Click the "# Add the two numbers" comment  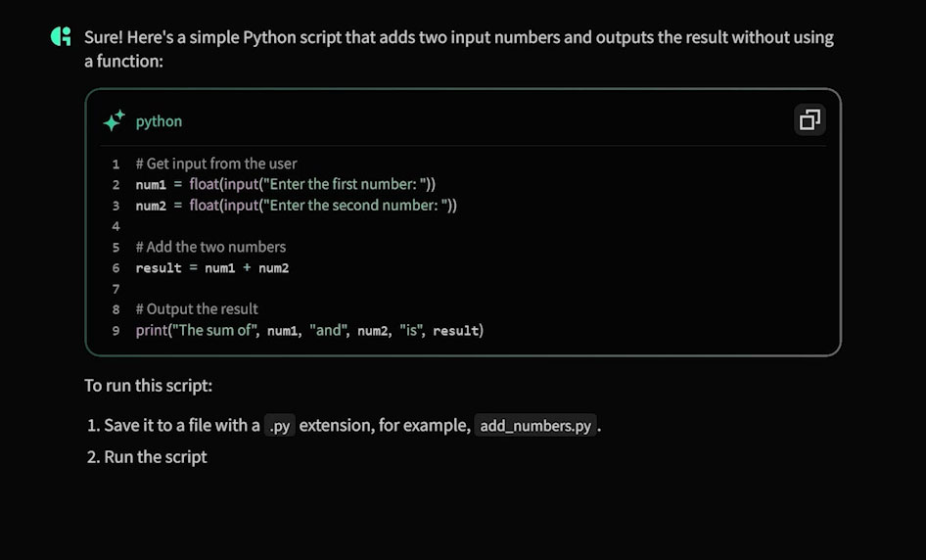tap(210, 247)
